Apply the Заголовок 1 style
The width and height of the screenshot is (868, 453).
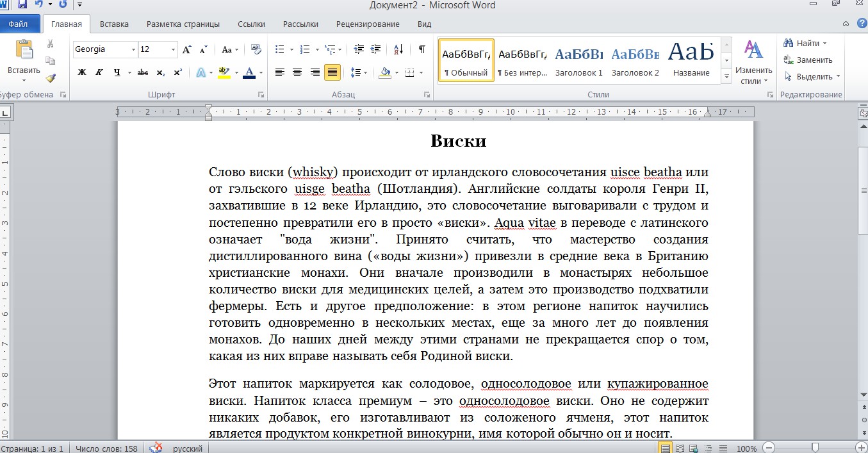pyautogui.click(x=578, y=60)
